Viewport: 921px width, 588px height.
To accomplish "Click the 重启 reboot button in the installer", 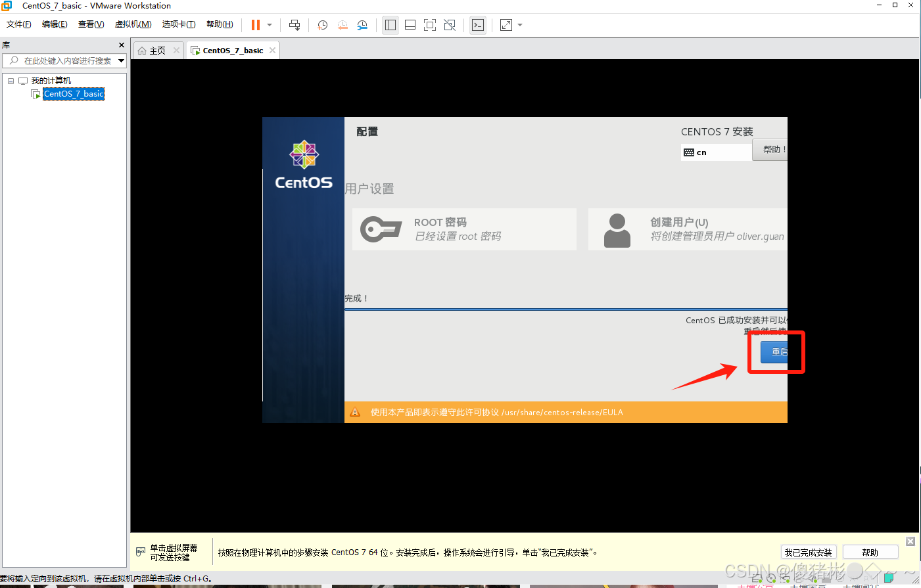I will 774,352.
